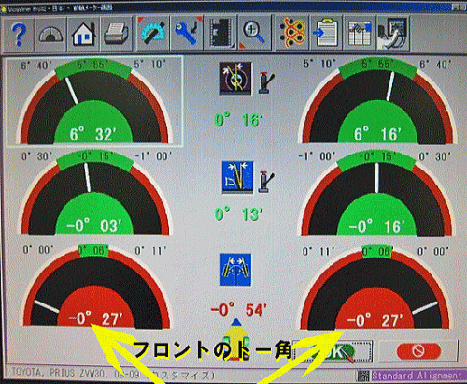Open the film strip video icon
The height and width of the screenshot is (384, 467).
coord(220,34)
